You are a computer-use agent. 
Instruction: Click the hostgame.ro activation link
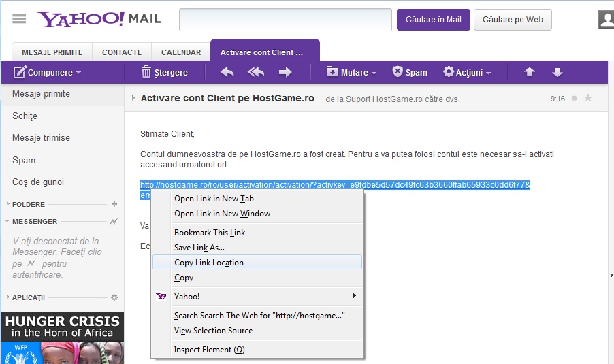tap(335, 185)
